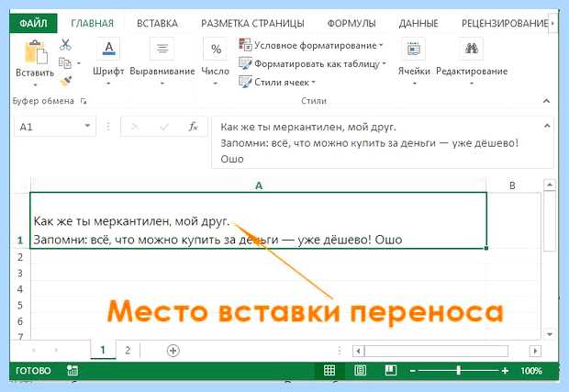
Task: Click the Copy icon
Action: click(x=65, y=63)
